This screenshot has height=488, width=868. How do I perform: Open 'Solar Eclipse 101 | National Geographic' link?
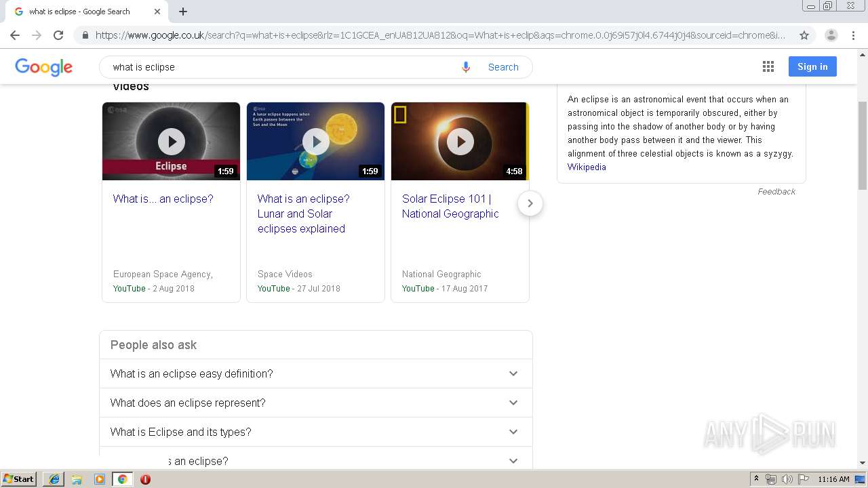450,206
